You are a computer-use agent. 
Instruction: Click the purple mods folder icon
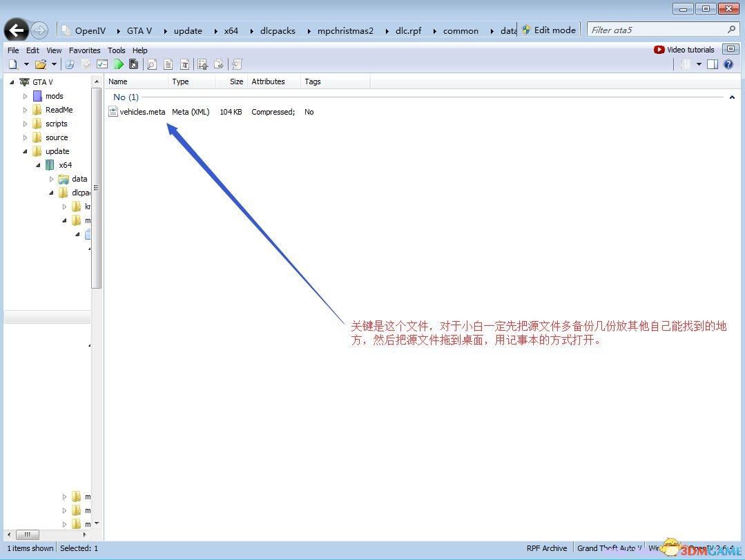[37, 96]
